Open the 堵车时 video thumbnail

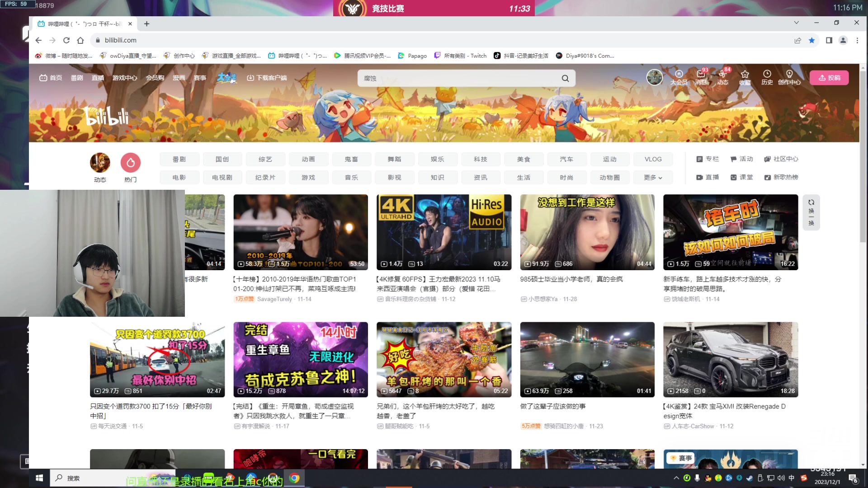(731, 232)
